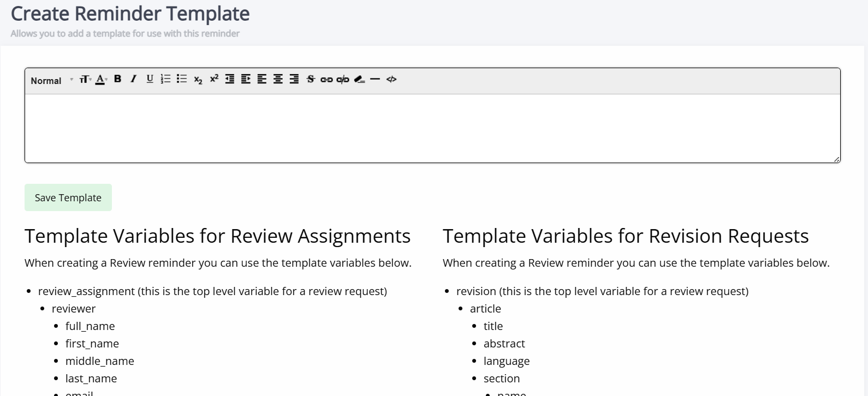Screen dimensions: 868x396
Task: Click the 'Template Variables for Revision Requests' heading
Action: click(626, 236)
